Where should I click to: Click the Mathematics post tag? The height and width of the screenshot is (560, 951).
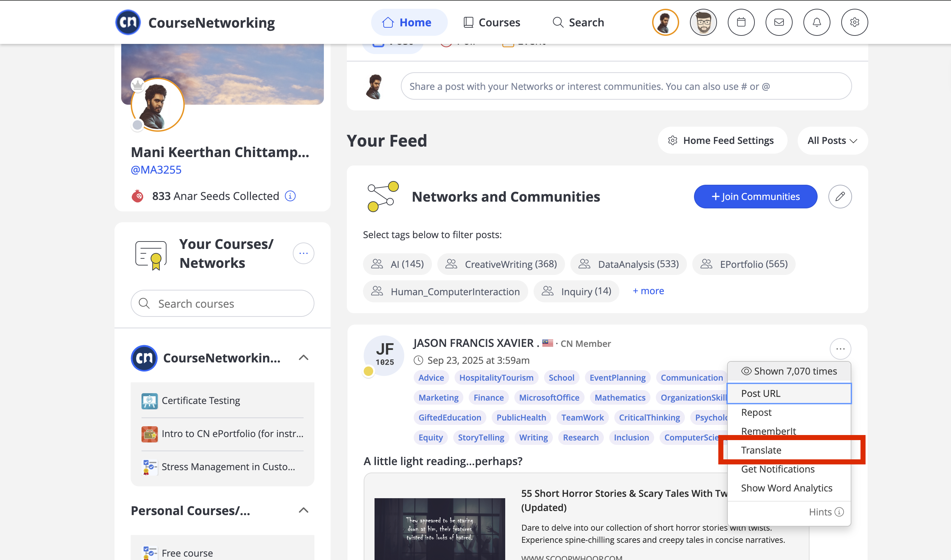tap(620, 397)
